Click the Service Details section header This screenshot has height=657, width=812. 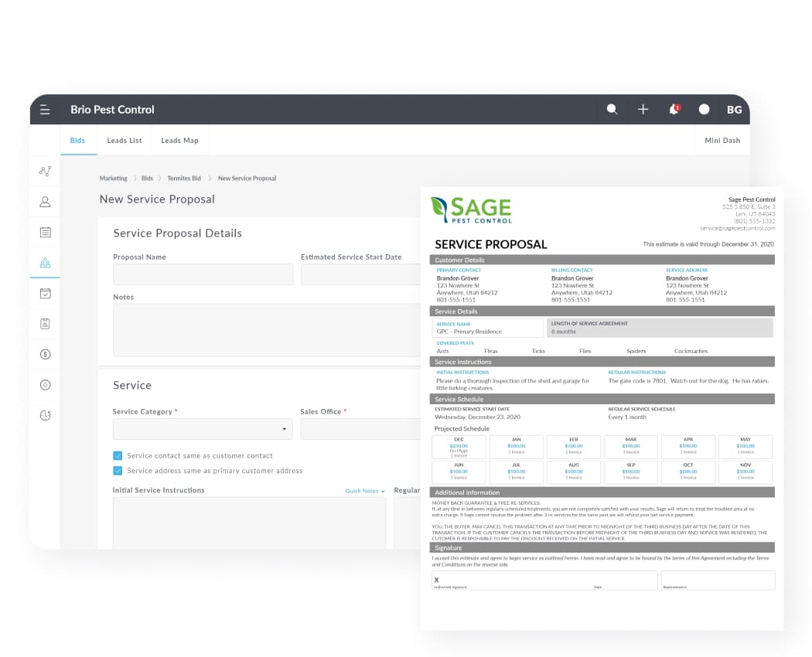pyautogui.click(x=602, y=311)
